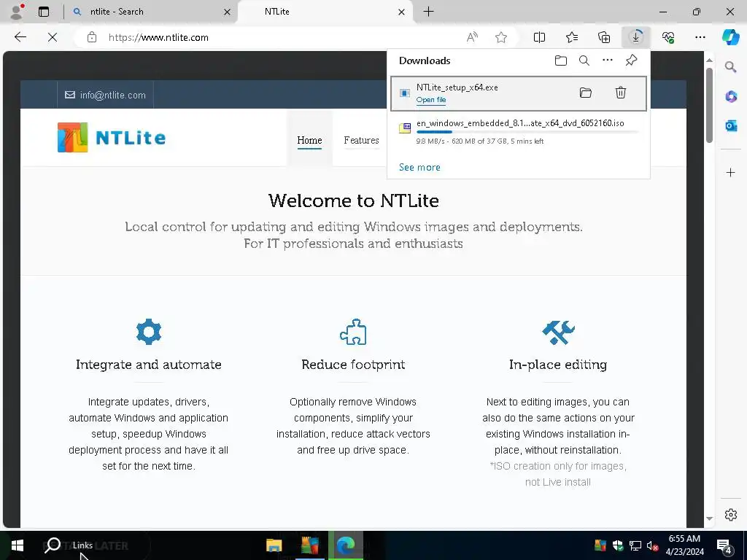
Task: Select the NTLite browser tab
Action: click(x=325, y=12)
